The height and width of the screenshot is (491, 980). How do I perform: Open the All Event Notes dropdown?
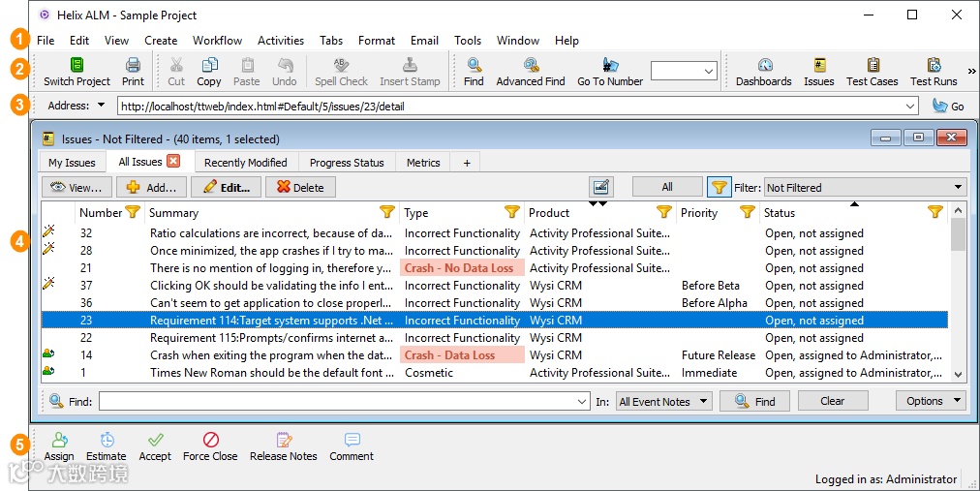click(x=663, y=402)
